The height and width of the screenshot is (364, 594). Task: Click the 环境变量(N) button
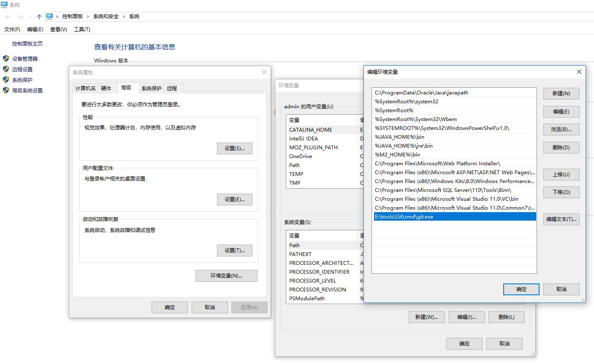[x=226, y=276]
